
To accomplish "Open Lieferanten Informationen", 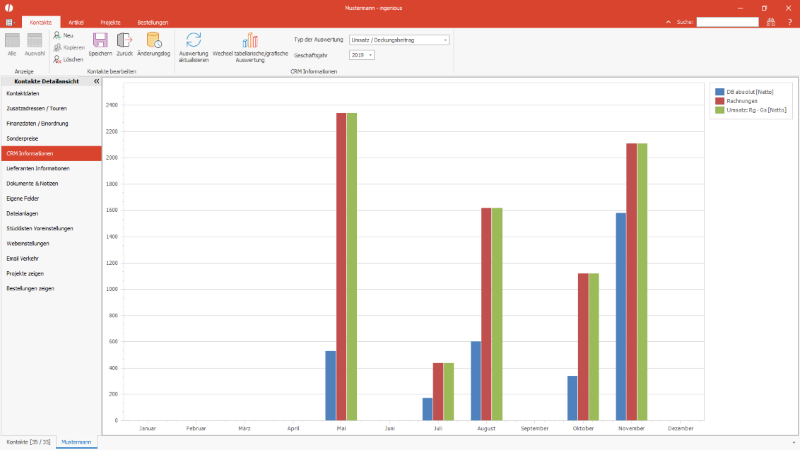I will click(51, 168).
